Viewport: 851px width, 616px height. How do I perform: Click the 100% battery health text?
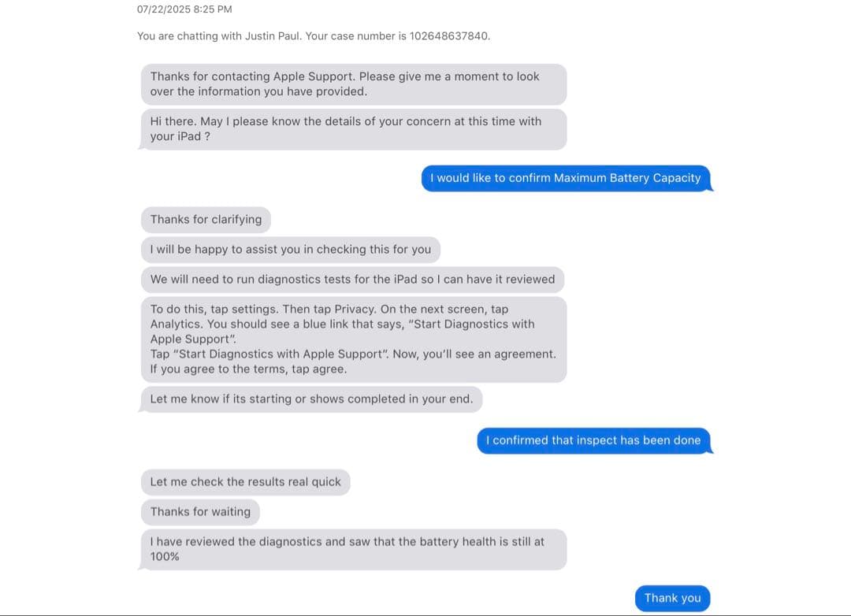(x=165, y=557)
